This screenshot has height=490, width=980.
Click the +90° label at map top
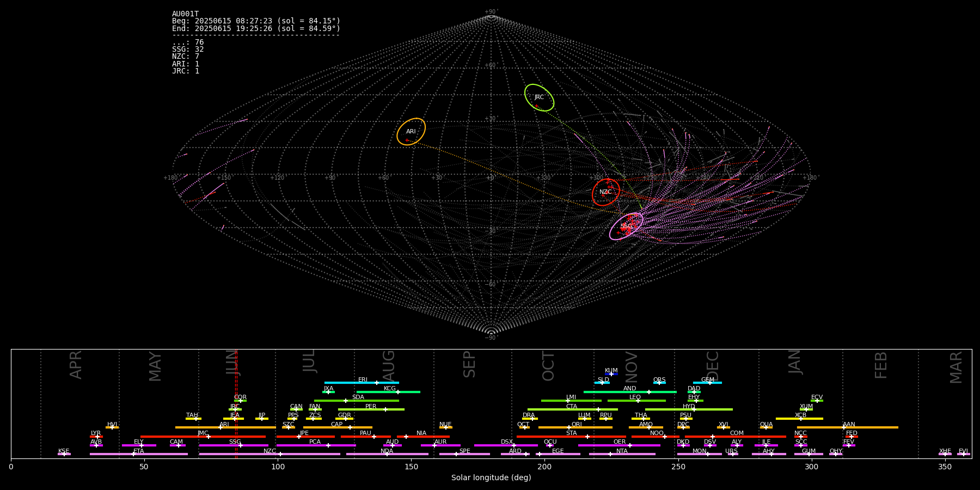tap(491, 12)
